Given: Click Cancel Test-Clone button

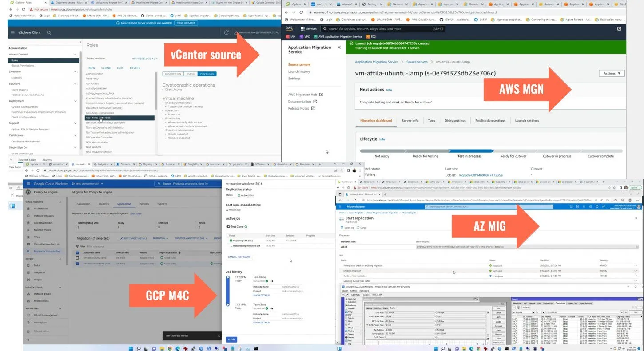Looking at the screenshot, I should coord(239,257).
